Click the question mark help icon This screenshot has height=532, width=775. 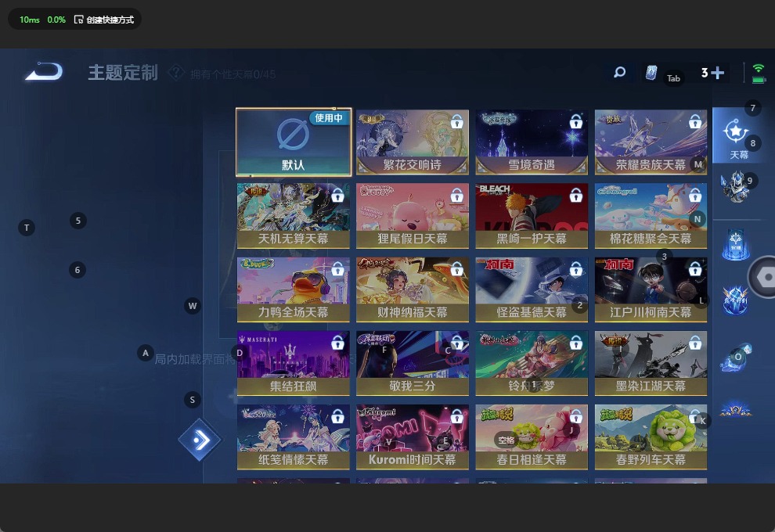(176, 73)
